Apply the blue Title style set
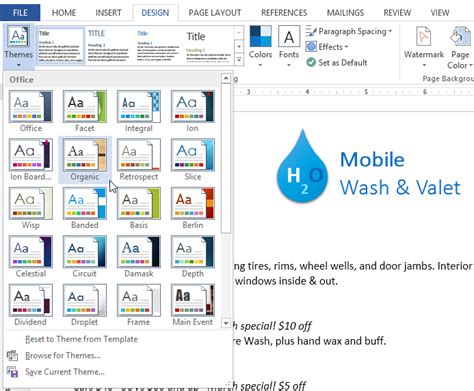 (x=158, y=46)
